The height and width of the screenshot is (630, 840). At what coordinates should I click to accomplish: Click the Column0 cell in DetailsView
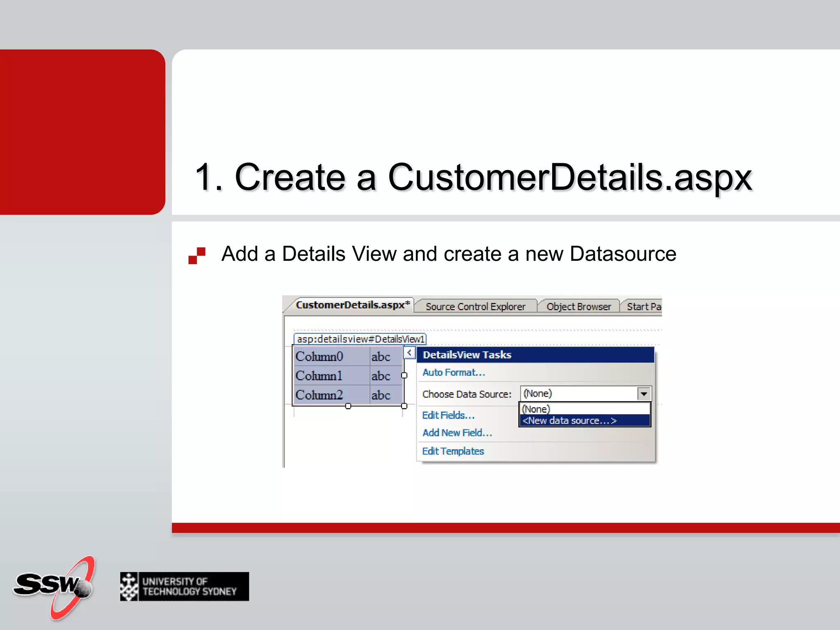[319, 356]
